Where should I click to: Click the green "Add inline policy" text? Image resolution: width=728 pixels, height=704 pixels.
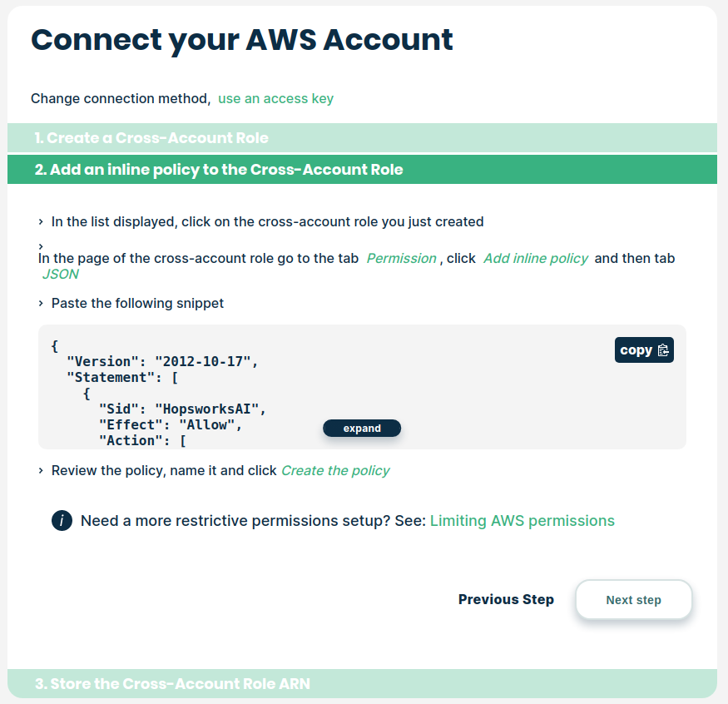pyautogui.click(x=535, y=259)
